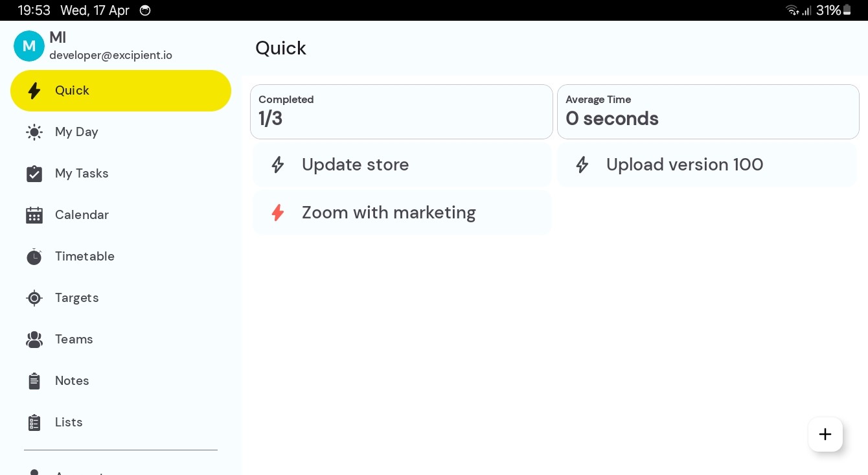Image resolution: width=868 pixels, height=475 pixels.
Task: Click the Lists checklist icon
Action: coord(34,423)
